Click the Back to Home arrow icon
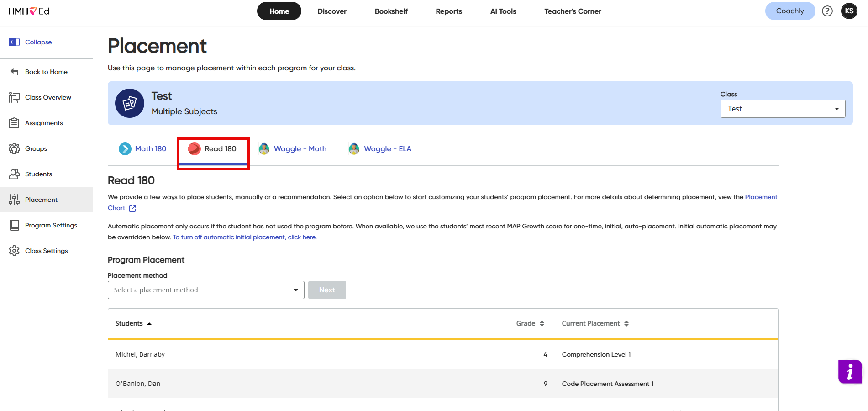Viewport: 868px width, 411px height. coord(14,72)
